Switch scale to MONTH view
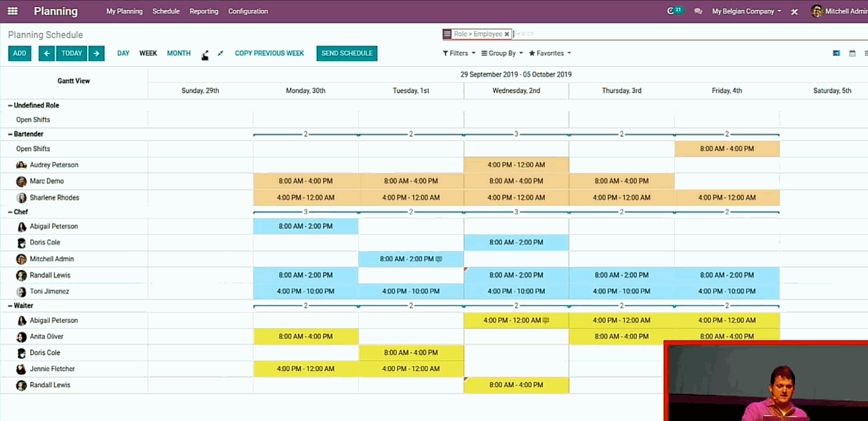 178,53
